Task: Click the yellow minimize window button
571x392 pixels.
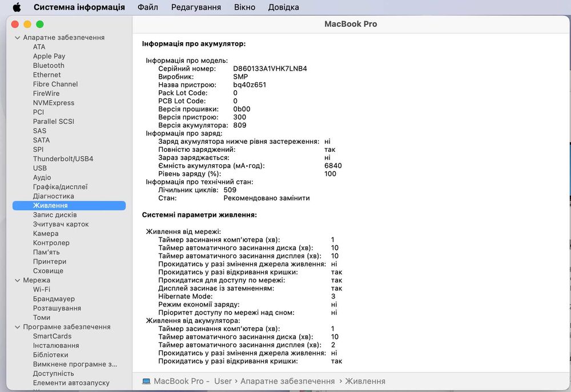Action: [x=27, y=24]
